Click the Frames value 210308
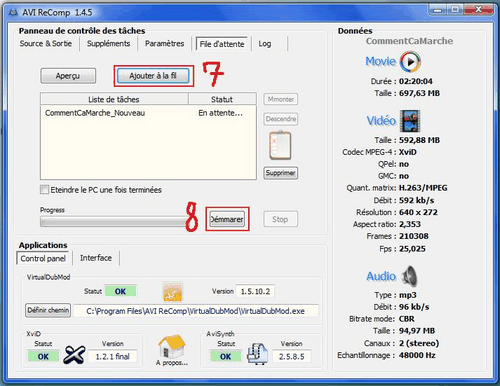 click(414, 236)
